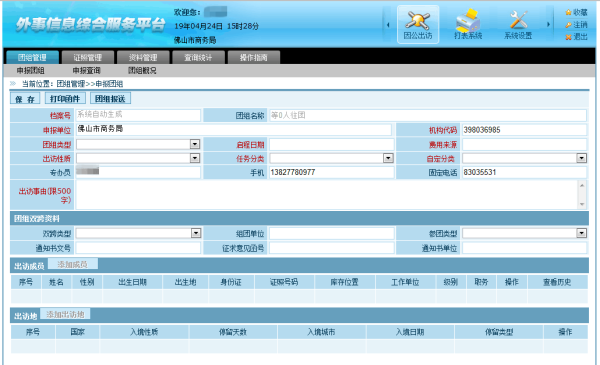Viewport: 600px width, 365px height.
Task: Expand the 团组类型 dropdown
Action: pos(195,144)
